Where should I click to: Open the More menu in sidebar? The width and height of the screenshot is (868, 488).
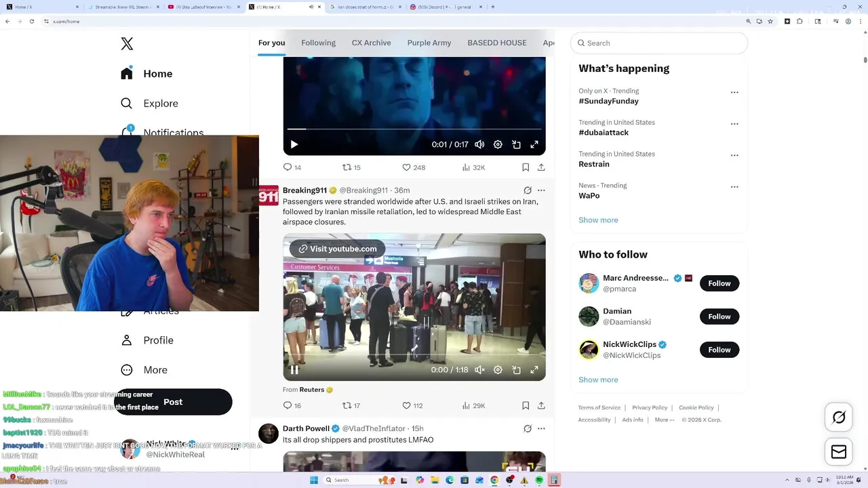click(144, 370)
